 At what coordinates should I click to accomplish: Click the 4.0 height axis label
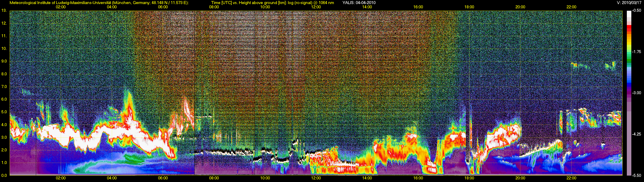[x=4, y=125]
